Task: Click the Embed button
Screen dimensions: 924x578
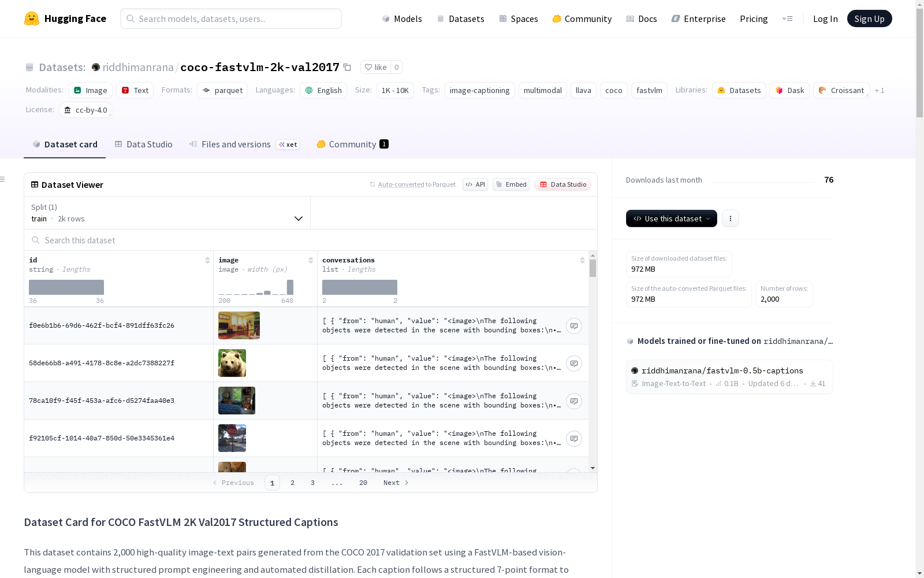Action: (511, 184)
